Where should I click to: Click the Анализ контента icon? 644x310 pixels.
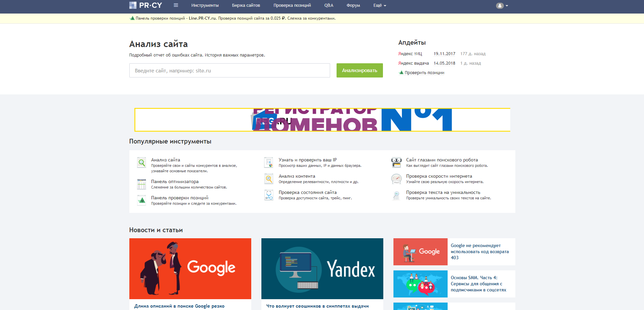coord(269,179)
